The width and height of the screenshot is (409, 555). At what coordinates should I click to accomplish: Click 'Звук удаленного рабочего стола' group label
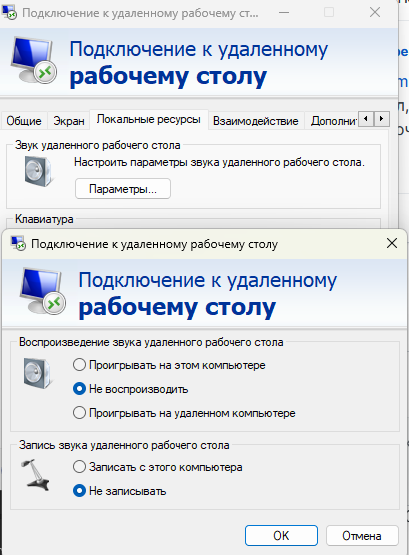(x=98, y=145)
